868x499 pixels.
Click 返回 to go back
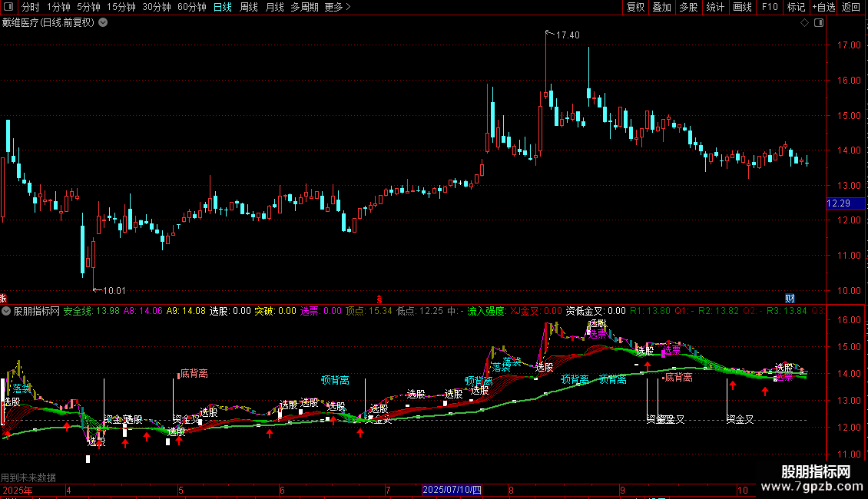coord(851,7)
